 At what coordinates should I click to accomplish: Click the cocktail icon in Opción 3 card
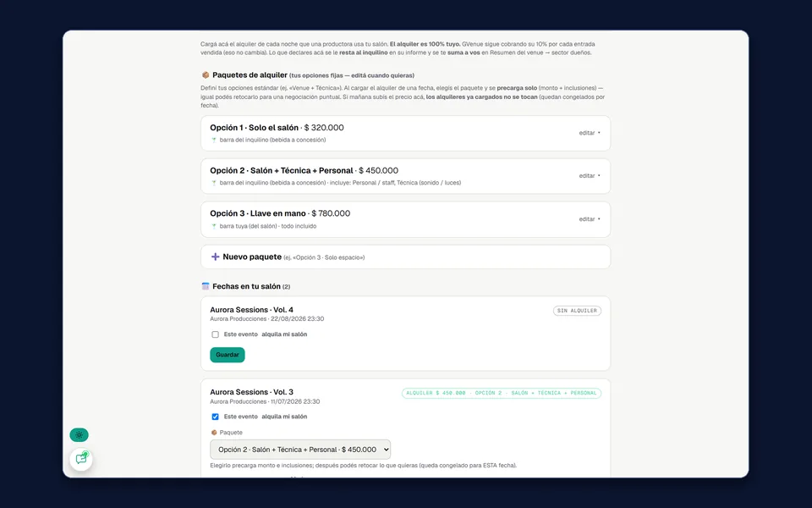click(214, 227)
